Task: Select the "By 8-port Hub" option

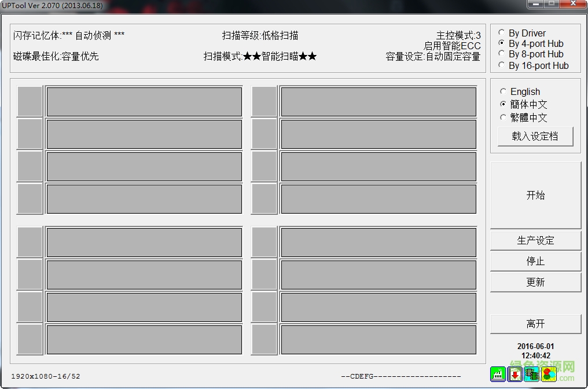Action: coord(501,54)
